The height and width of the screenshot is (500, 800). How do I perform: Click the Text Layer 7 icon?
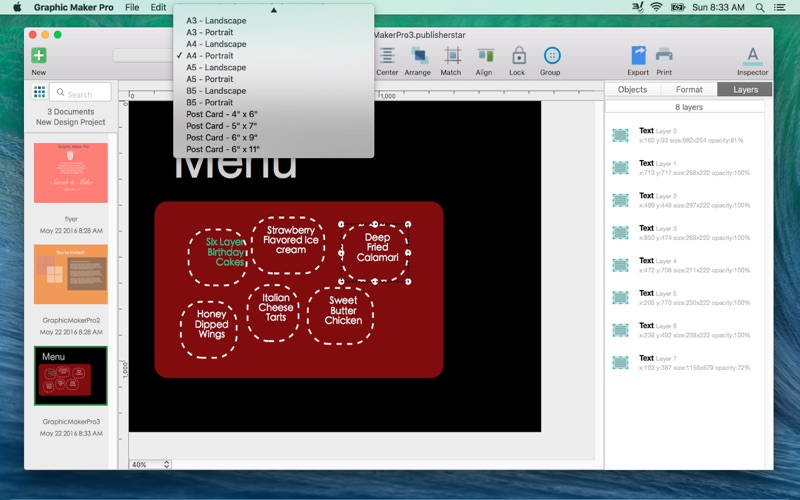click(x=620, y=363)
